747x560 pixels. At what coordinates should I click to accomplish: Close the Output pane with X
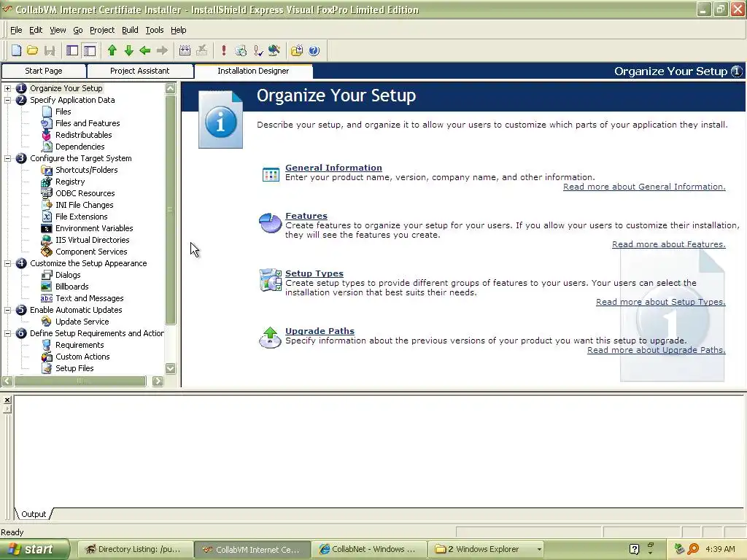click(7, 400)
